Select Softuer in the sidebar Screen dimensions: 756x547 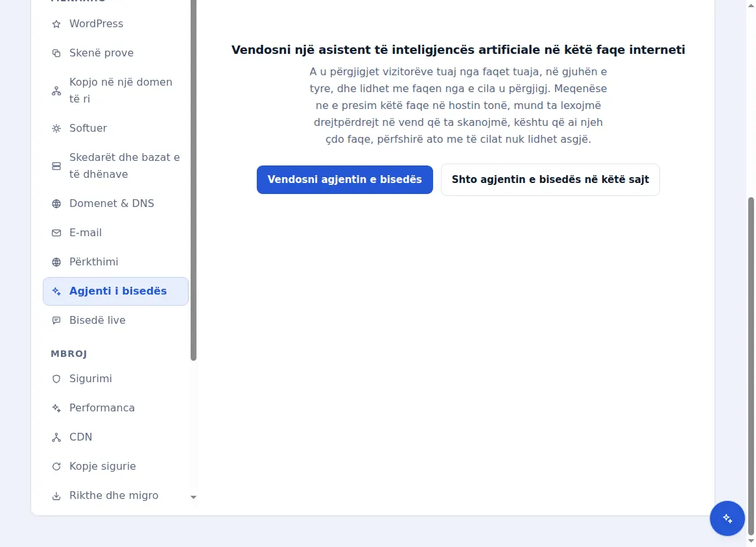point(115,128)
